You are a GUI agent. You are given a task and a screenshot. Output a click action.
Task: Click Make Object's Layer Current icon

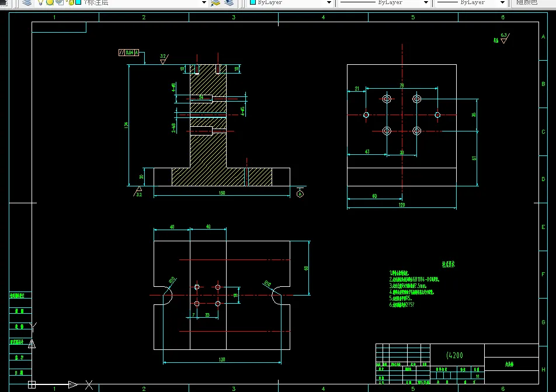point(216,3)
